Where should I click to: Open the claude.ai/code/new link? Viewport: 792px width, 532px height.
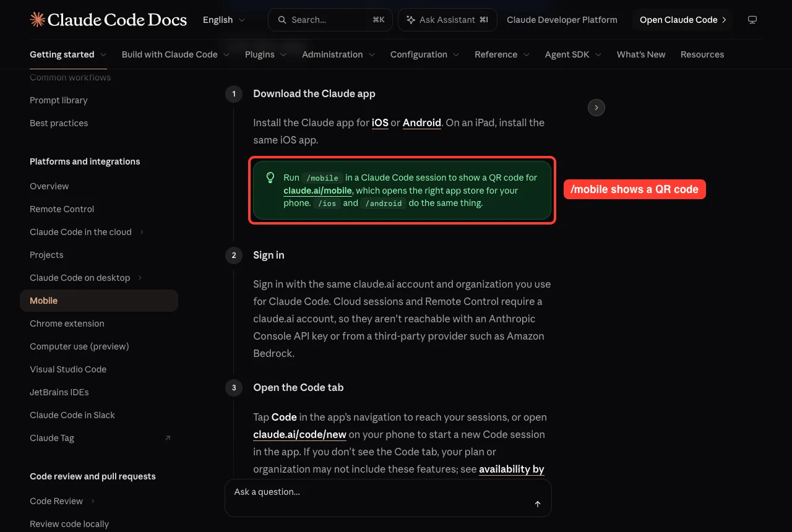[299, 434]
